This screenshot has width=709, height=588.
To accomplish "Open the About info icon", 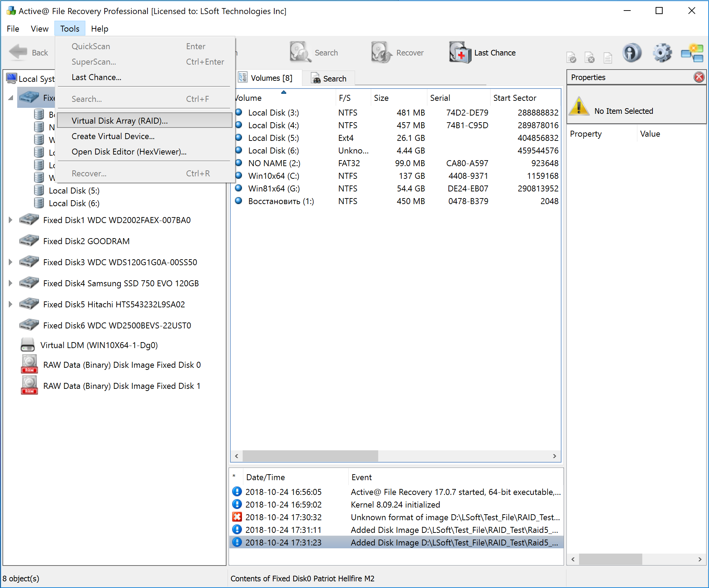I will 632,53.
